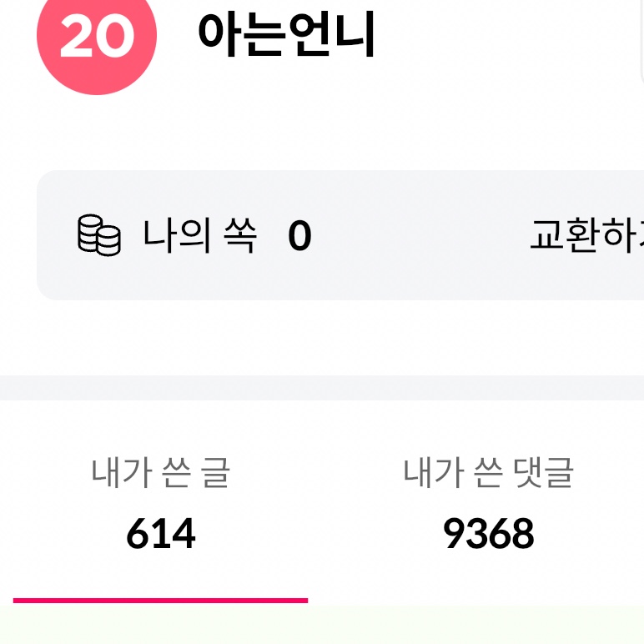Click the 쏙 balance value 0

tap(299, 237)
